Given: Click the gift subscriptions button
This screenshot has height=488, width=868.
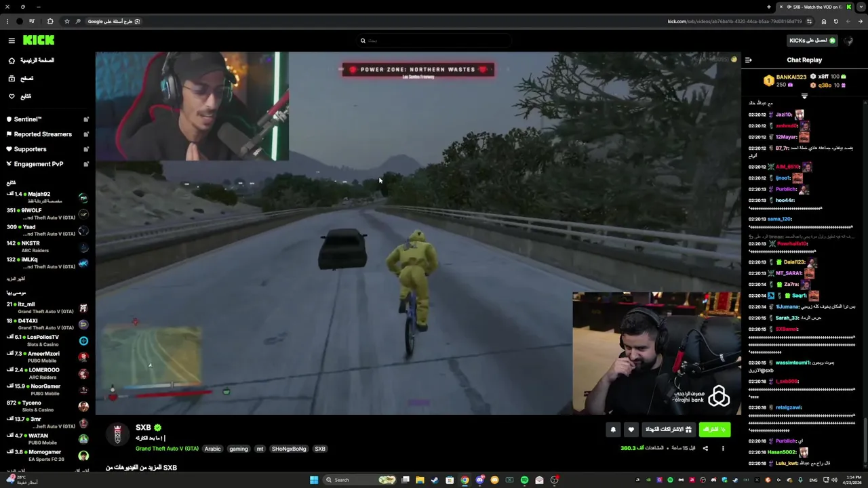Looking at the screenshot, I should [x=668, y=429].
